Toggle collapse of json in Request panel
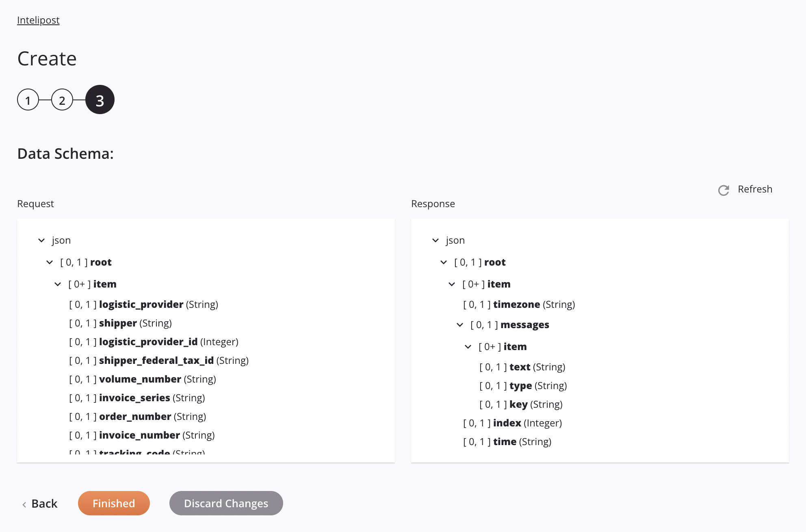 coord(40,239)
